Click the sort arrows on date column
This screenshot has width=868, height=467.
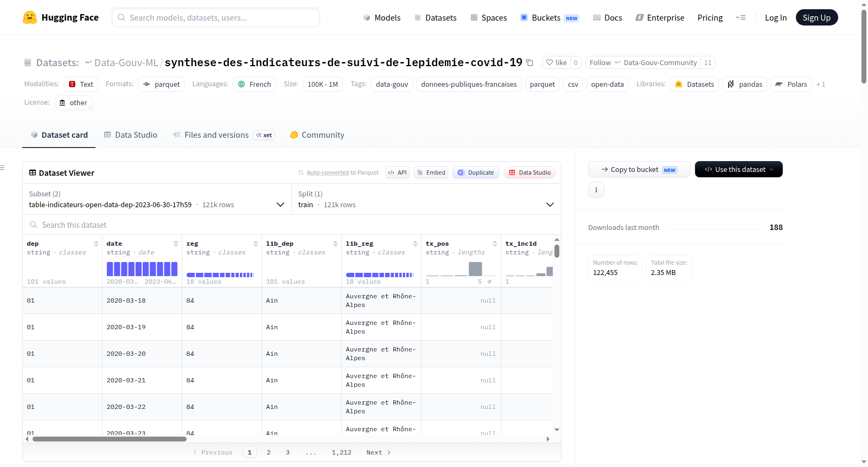pos(176,244)
